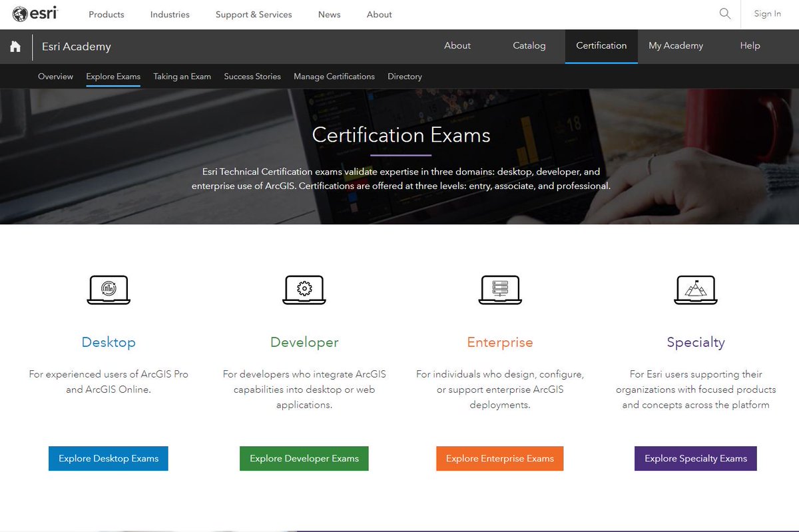Click the Developer laptop gear icon

[304, 290]
